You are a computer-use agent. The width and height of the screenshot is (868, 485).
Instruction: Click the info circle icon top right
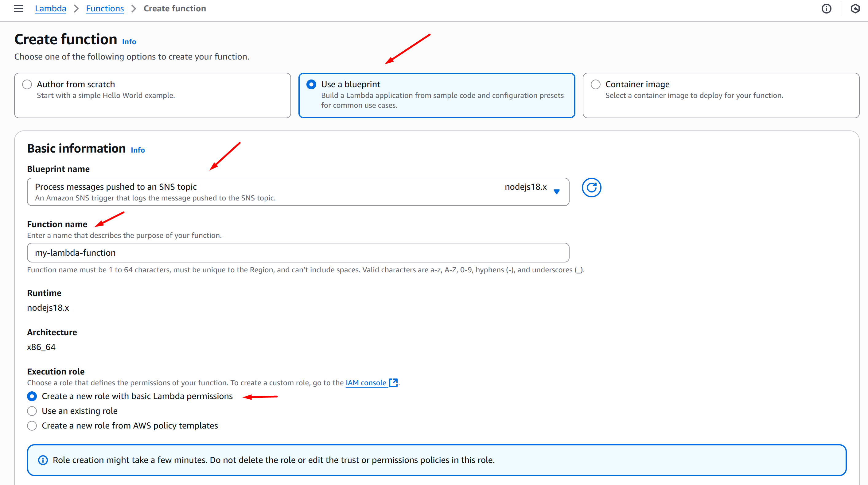pyautogui.click(x=826, y=8)
